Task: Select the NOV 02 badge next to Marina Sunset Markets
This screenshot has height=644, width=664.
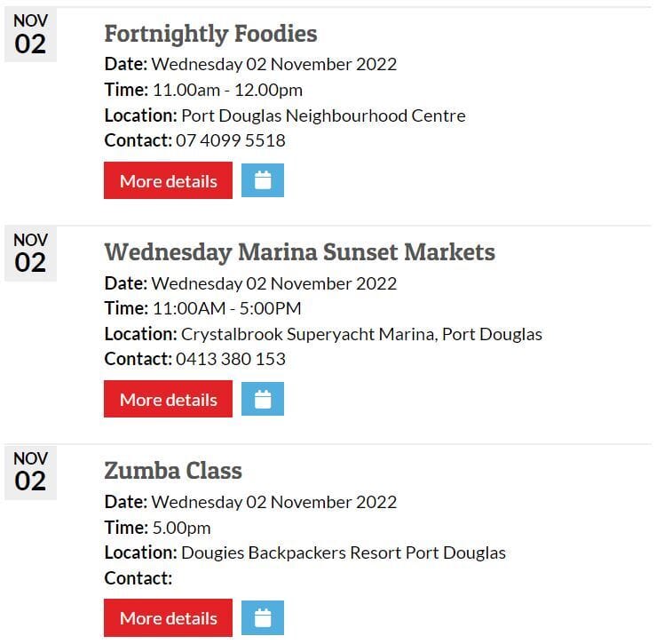Action: [30, 254]
